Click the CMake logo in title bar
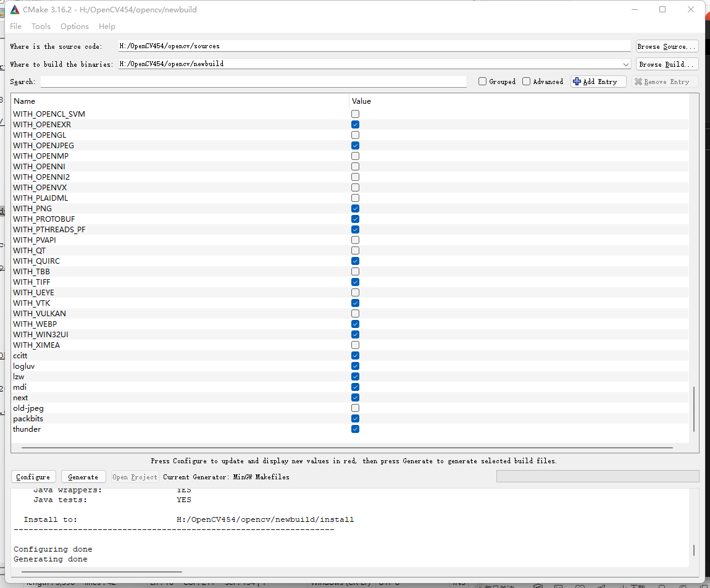The width and height of the screenshot is (710, 588). point(15,9)
